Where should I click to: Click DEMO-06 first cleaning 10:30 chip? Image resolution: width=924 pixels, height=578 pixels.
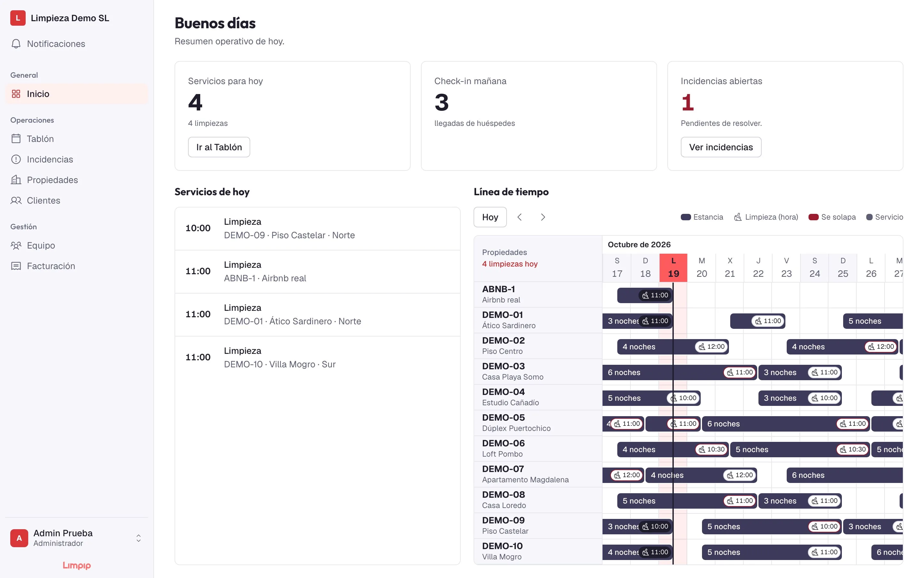(x=712, y=449)
